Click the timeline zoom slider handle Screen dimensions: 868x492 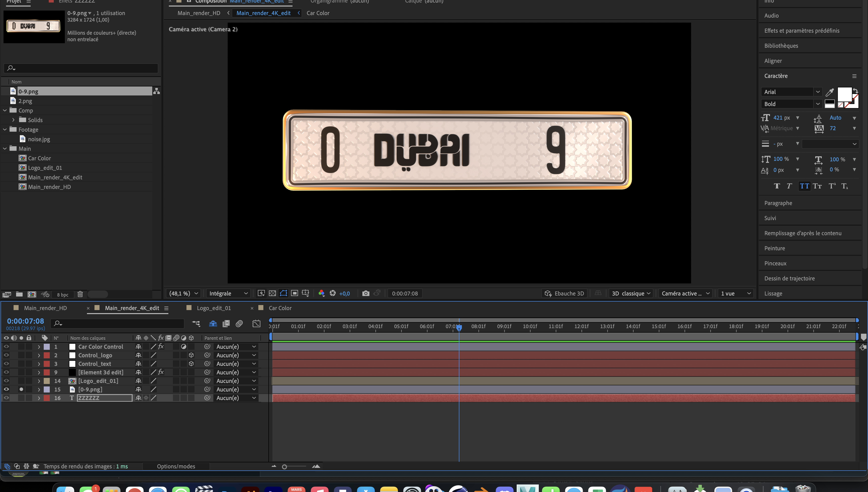[284, 467]
